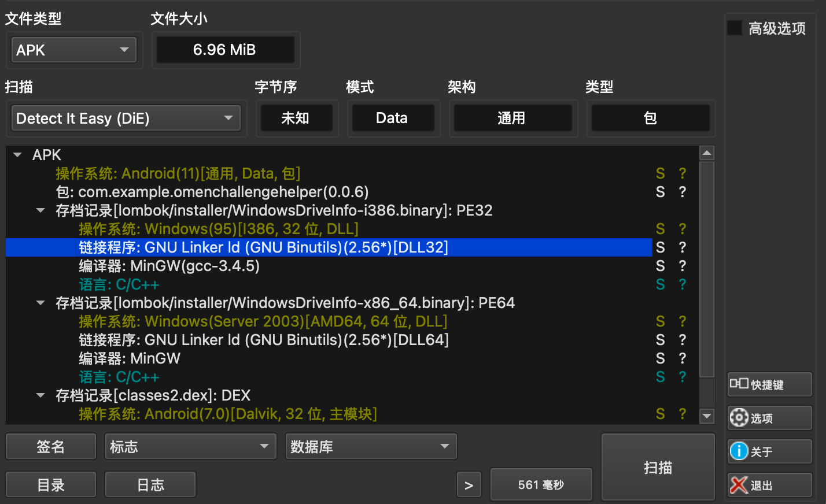The width and height of the screenshot is (826, 504).
Task: Open the 日志 log button
Action: point(150,485)
